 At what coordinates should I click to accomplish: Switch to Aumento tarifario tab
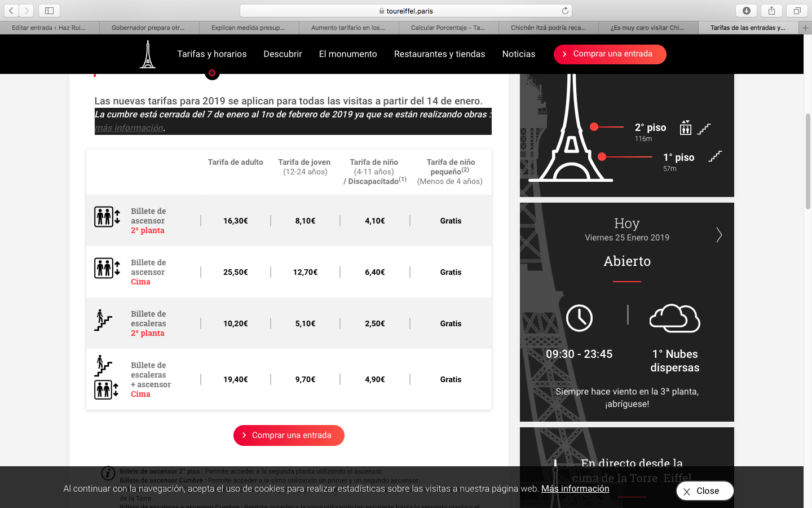[348, 28]
